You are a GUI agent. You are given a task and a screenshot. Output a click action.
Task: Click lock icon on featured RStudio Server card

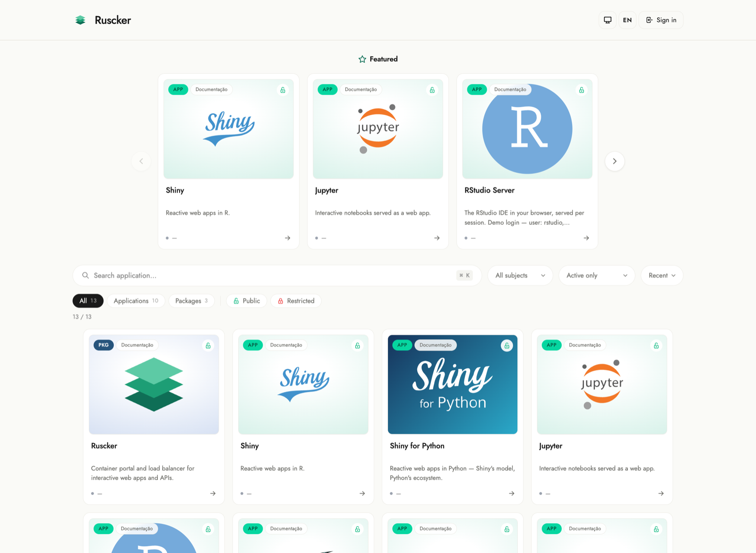(582, 90)
